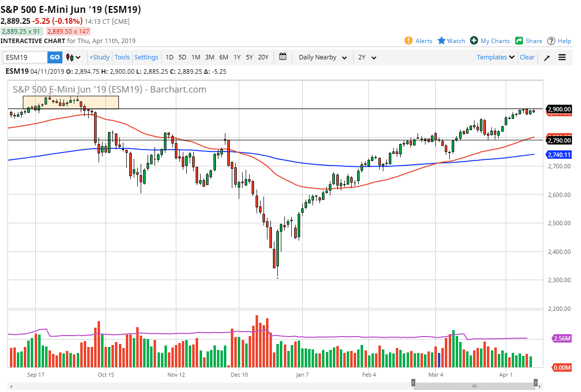Click the Alerts bell icon
The width and height of the screenshot is (581, 392).
tap(409, 41)
